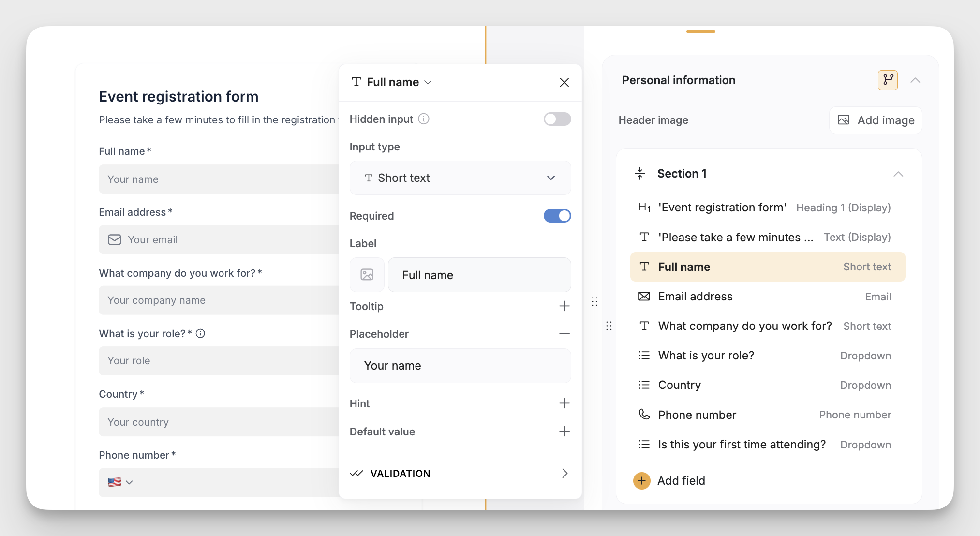Viewport: 980px width, 536px height.
Task: Click the T icon in panel header
Action: [356, 82]
